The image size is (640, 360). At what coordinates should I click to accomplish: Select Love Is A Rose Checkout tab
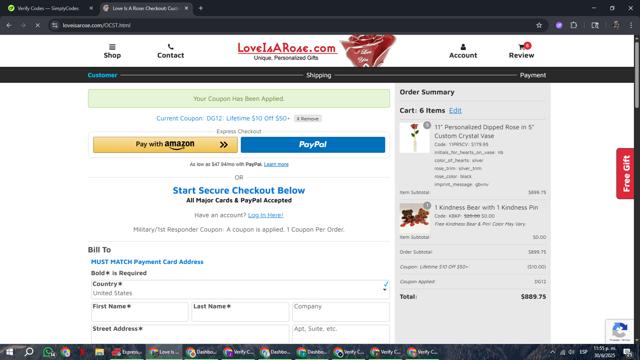pos(145,8)
